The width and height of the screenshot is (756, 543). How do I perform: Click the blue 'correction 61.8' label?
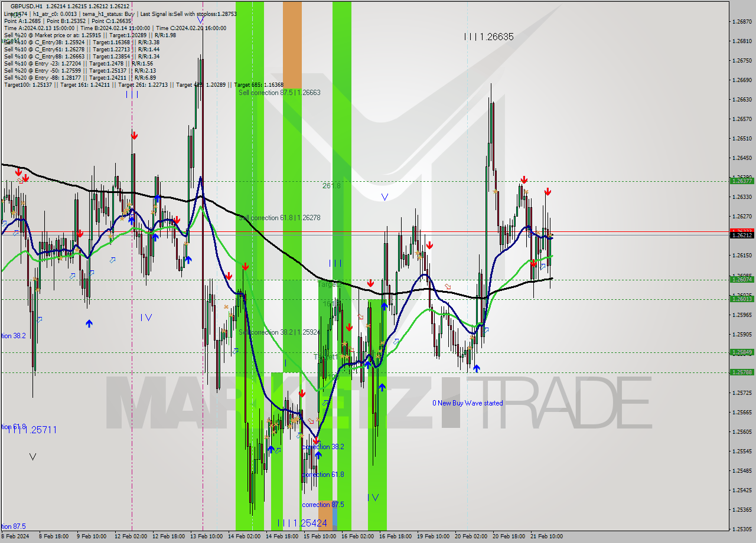tap(323, 475)
